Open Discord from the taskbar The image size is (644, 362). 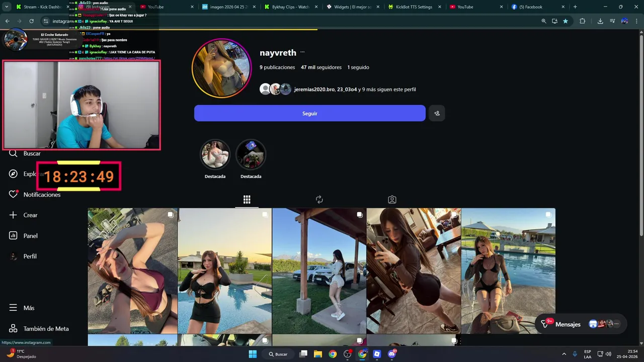tap(392, 354)
